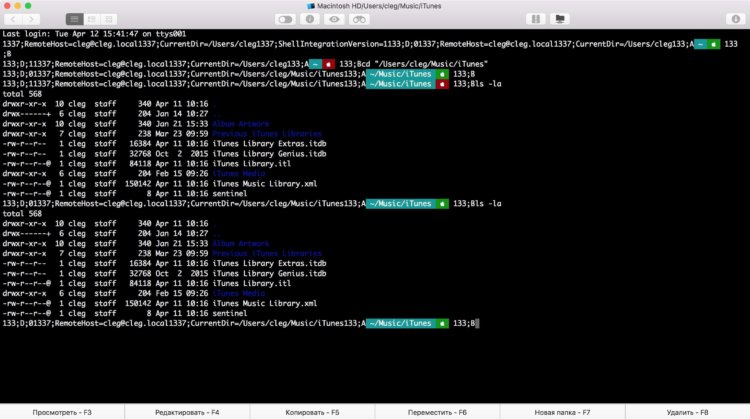Click the Копировать - F5 button
This screenshot has width=750, height=419.
click(312, 412)
